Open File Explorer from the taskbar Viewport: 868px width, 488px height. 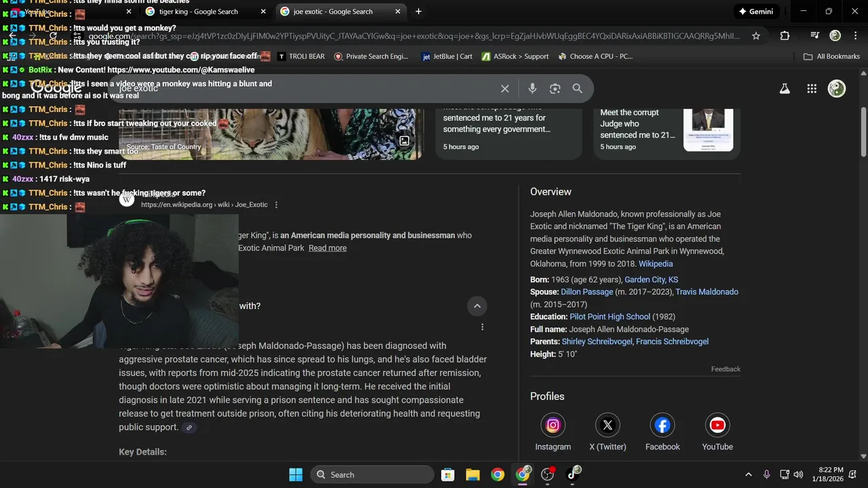point(473,474)
